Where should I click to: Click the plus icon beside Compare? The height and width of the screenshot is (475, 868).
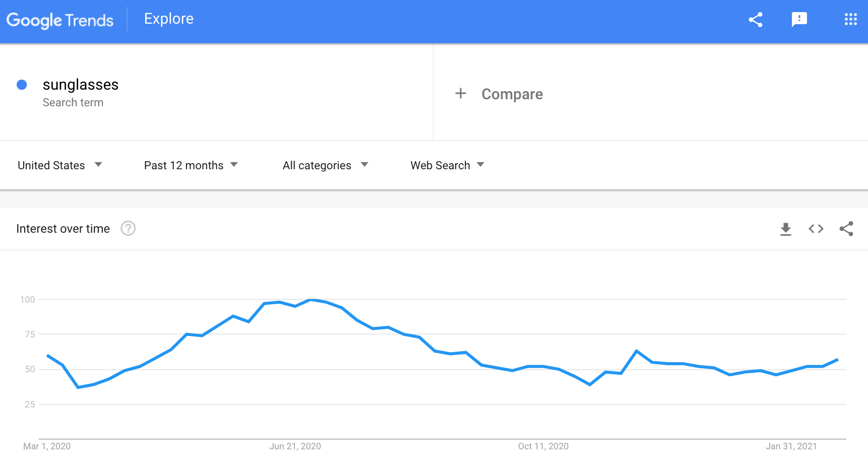[461, 93]
